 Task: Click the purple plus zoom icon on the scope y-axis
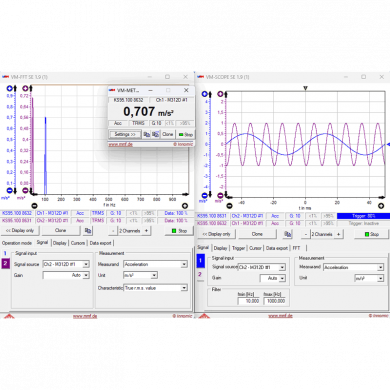point(220,94)
